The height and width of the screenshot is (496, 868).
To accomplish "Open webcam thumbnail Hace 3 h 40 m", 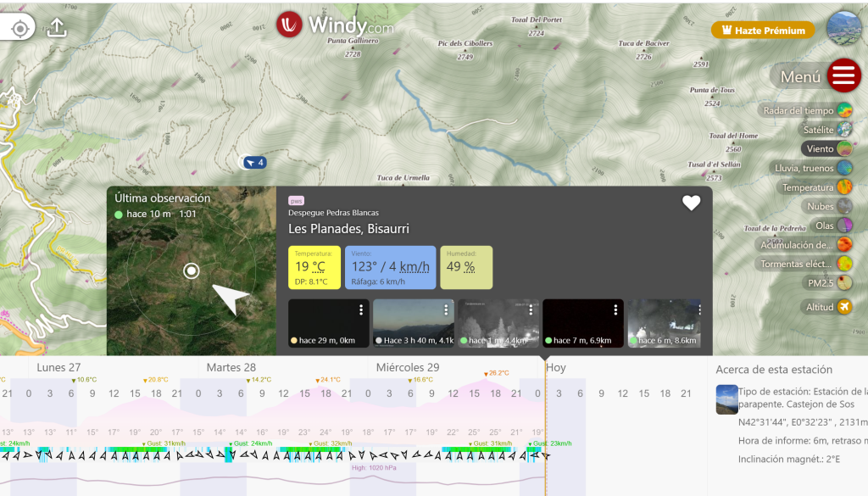I will click(414, 323).
